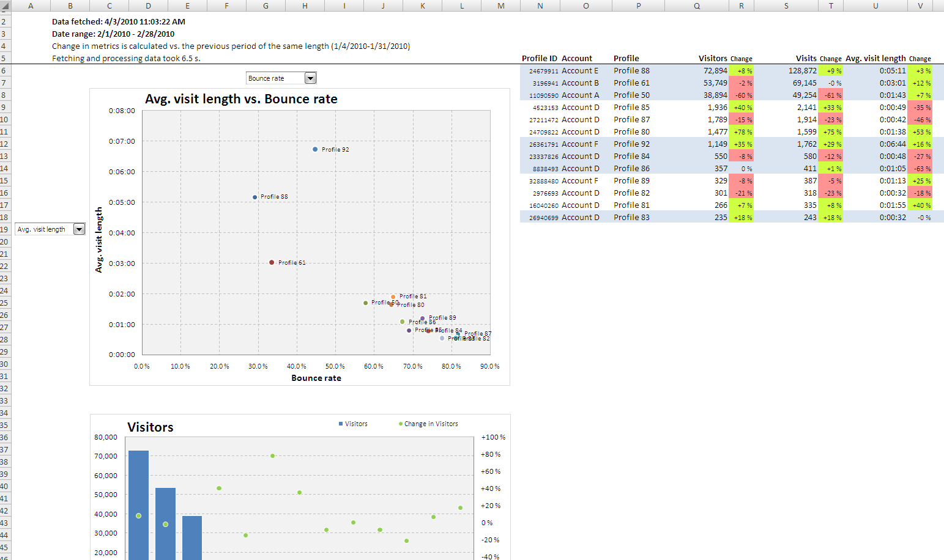Click the blue Visitors legend entry
The image size is (944, 560).
tap(353, 424)
